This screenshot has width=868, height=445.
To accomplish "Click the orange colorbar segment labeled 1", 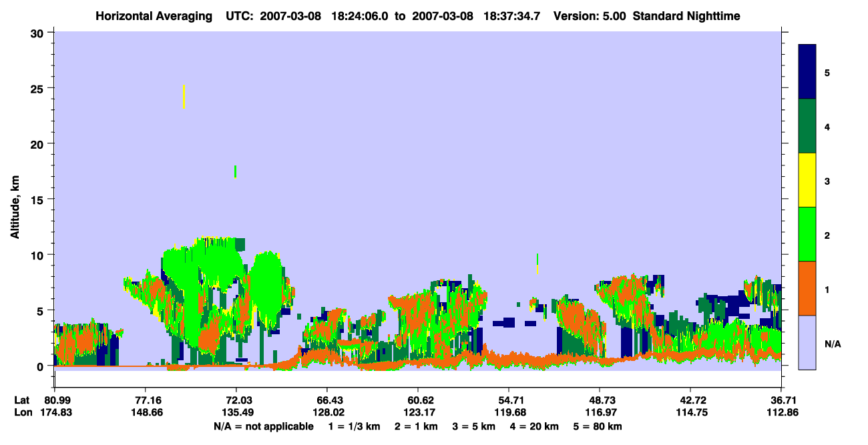I will (x=807, y=288).
